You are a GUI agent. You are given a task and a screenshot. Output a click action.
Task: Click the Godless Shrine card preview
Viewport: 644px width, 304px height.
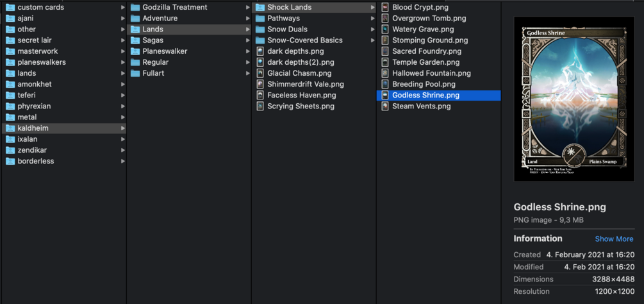pos(574,99)
